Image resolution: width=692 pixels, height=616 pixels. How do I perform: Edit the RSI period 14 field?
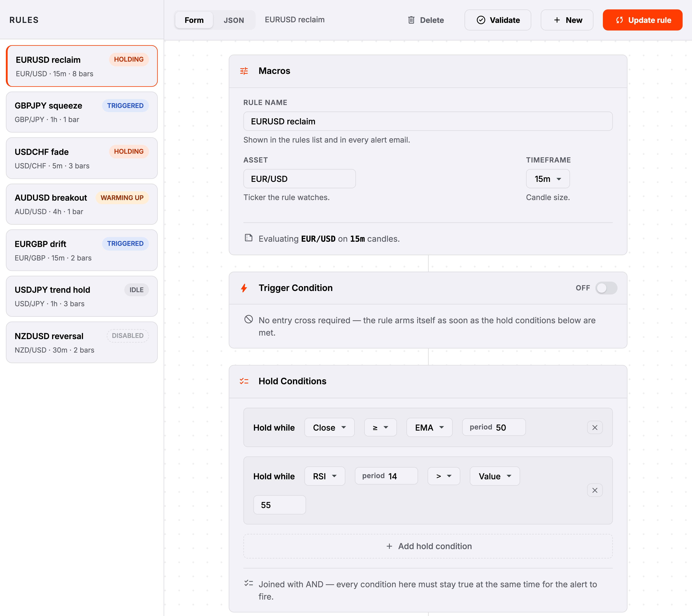tap(386, 476)
